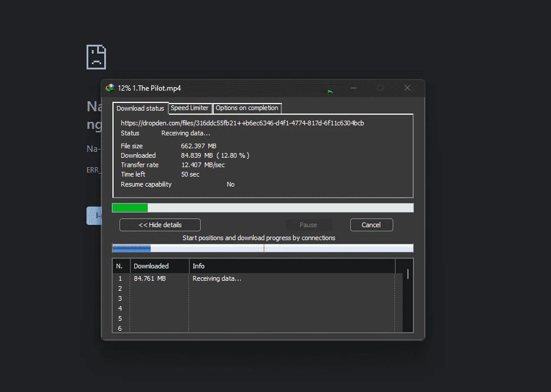Select connection row number 2
The image size is (551, 392).
coord(258,288)
